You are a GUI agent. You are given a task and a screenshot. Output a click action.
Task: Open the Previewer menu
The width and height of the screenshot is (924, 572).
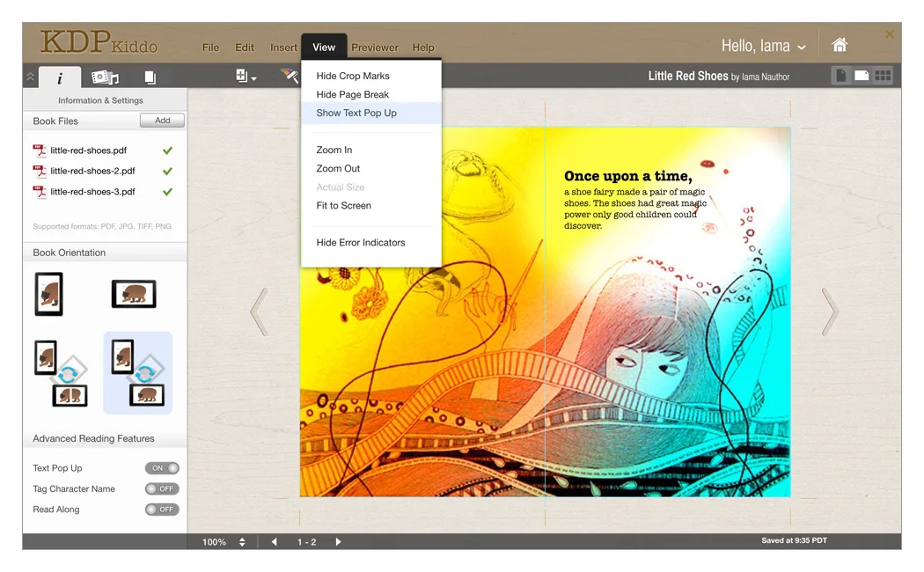coord(375,48)
